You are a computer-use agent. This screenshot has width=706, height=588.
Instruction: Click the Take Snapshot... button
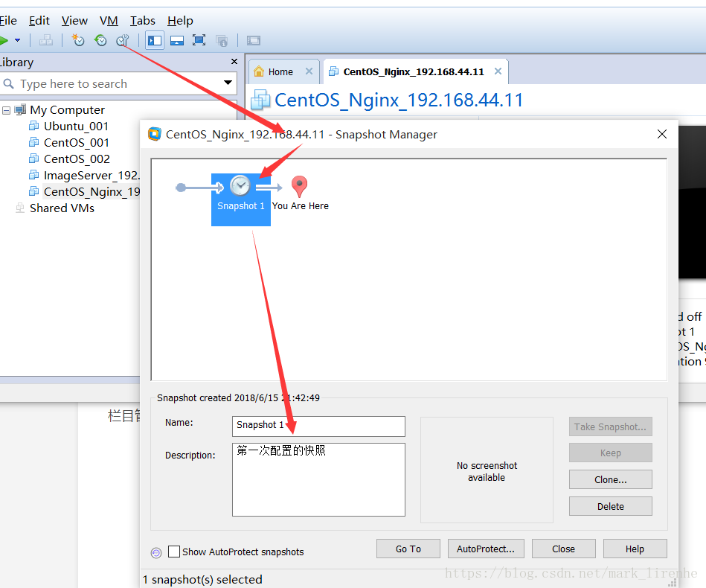pyautogui.click(x=610, y=426)
